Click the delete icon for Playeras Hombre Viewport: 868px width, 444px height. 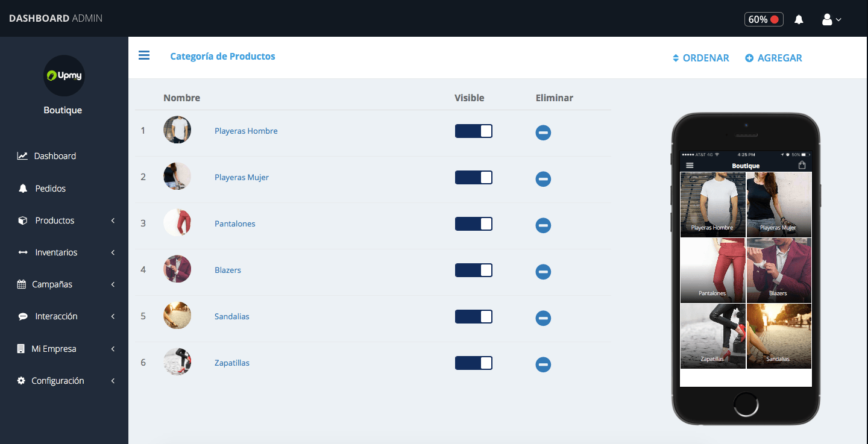click(x=542, y=133)
